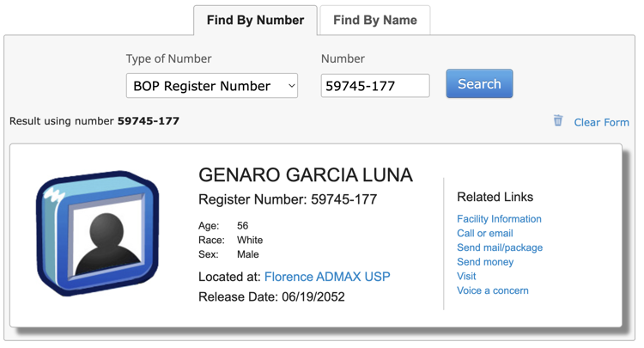Click the GENARO GARCIA LUNA name heading
The width and height of the screenshot is (644, 348).
click(x=306, y=175)
